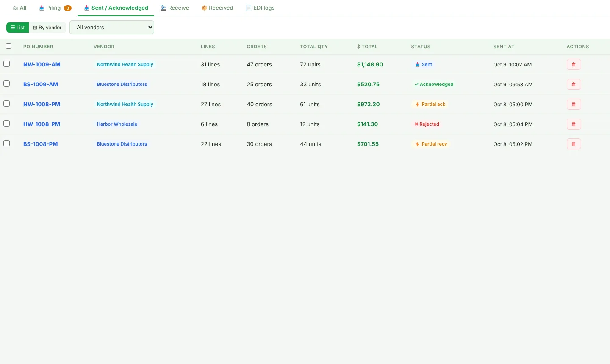The width and height of the screenshot is (610, 364).
Task: Click Bluestone Distributors tag on BS-1009-AM row
Action: tap(122, 85)
